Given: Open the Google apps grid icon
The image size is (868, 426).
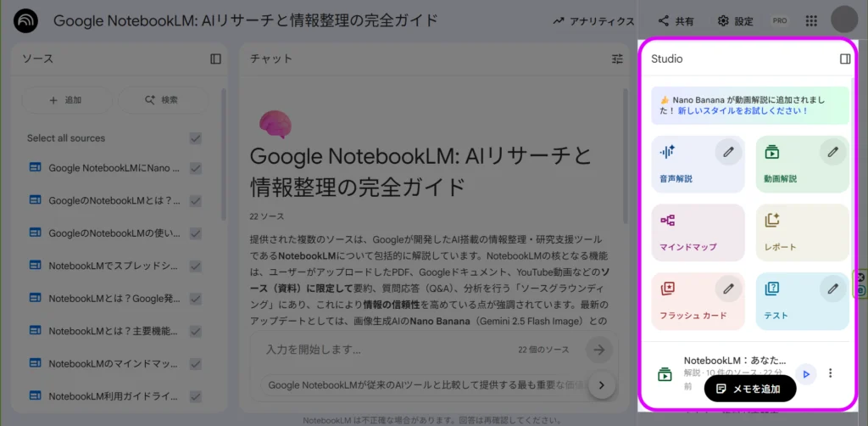Looking at the screenshot, I should 811,21.
